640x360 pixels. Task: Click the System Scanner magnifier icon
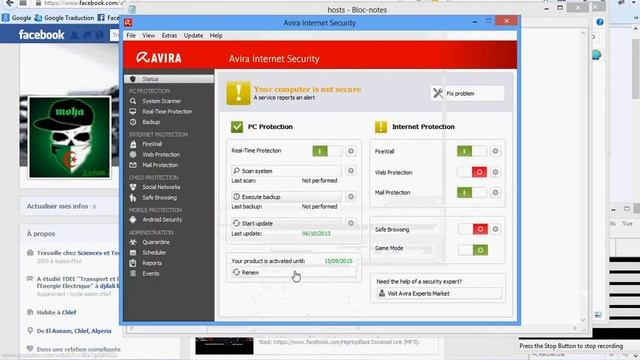133,101
